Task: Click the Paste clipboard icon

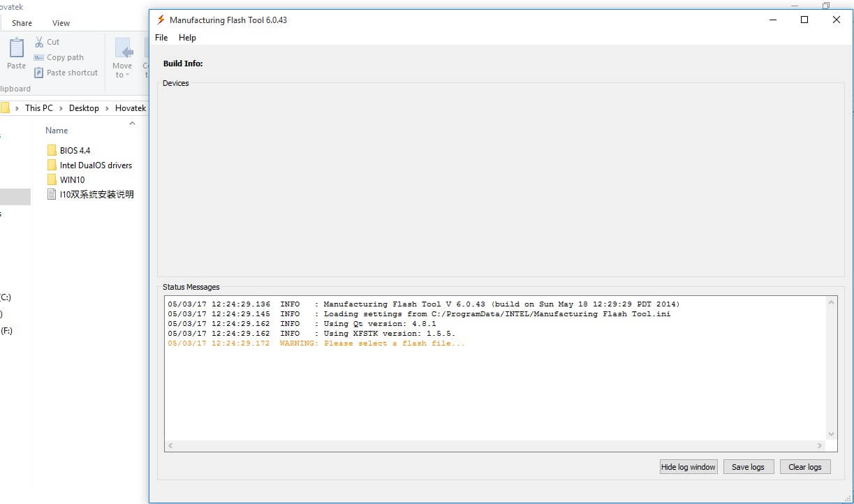Action: point(16,49)
